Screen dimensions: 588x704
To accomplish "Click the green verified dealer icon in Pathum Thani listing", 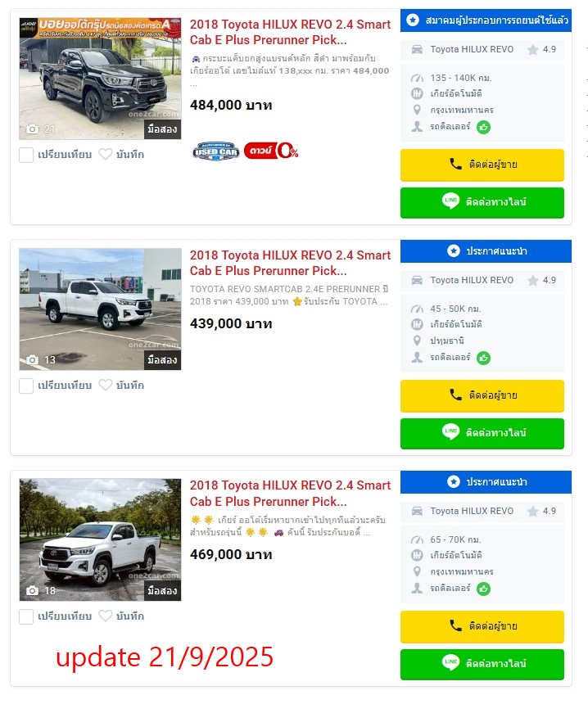I will pyautogui.click(x=483, y=358).
